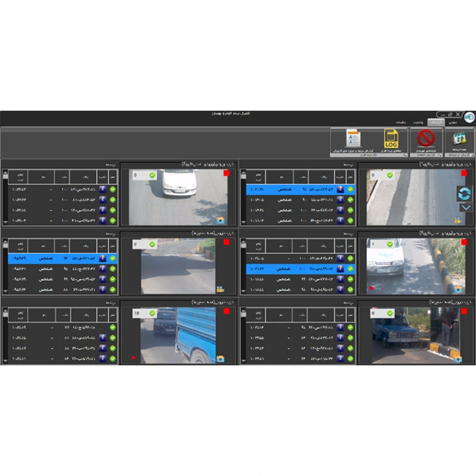Image resolution: width=476 pixels, height=476 pixels.
Task: Open plate image icon in shaded road table's highlighted row
Action: coord(103,258)
